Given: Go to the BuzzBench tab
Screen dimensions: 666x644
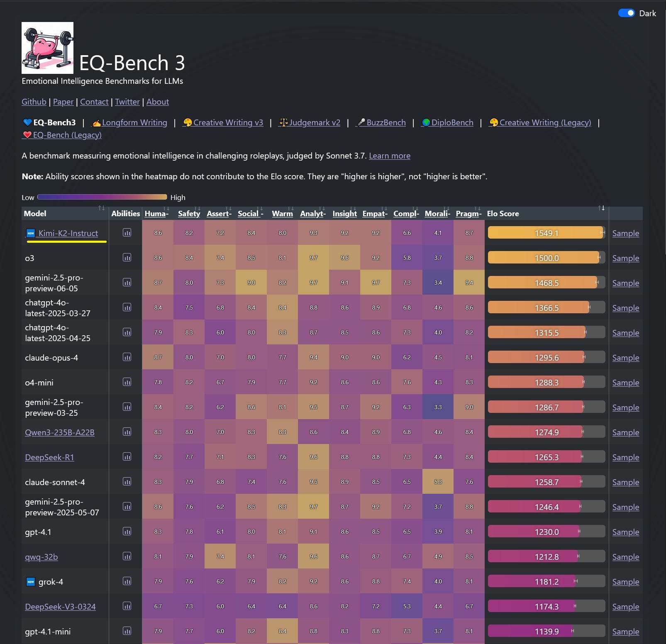Looking at the screenshot, I should (381, 122).
